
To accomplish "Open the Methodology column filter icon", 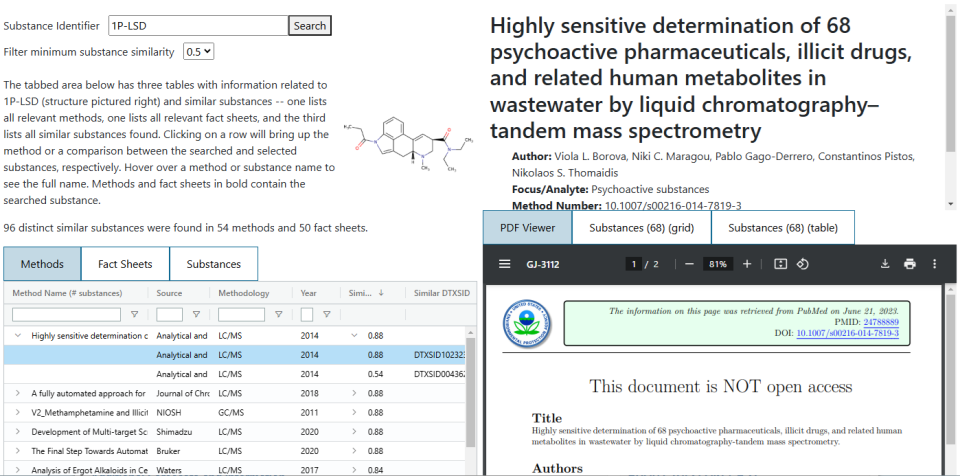I will click(279, 314).
